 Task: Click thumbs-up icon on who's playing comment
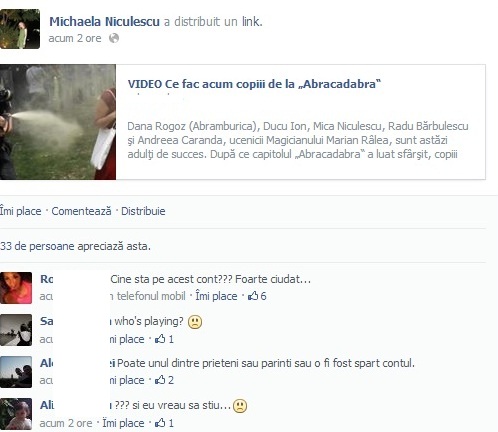tap(160, 339)
